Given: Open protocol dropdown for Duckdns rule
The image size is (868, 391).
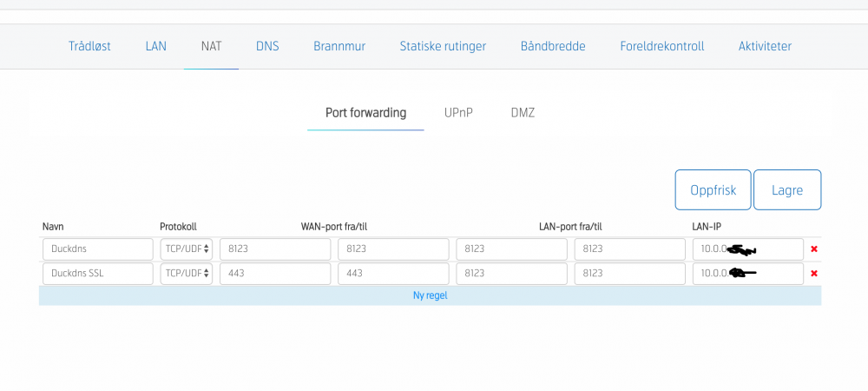Looking at the screenshot, I should 187,249.
